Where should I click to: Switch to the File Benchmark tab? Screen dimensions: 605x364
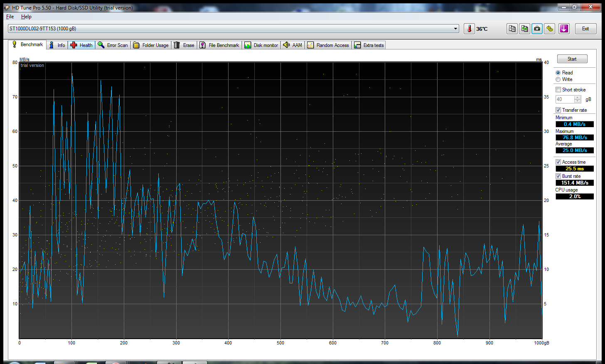click(219, 45)
